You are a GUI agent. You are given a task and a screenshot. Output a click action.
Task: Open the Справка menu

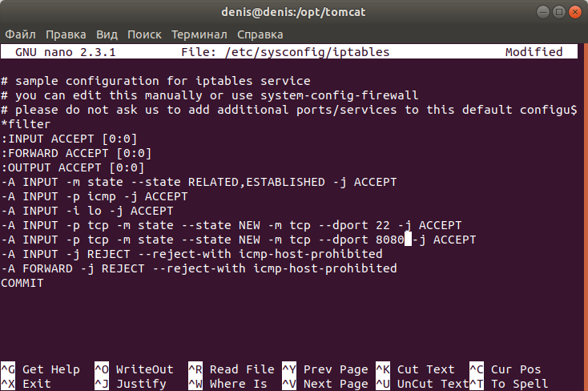tap(260, 34)
